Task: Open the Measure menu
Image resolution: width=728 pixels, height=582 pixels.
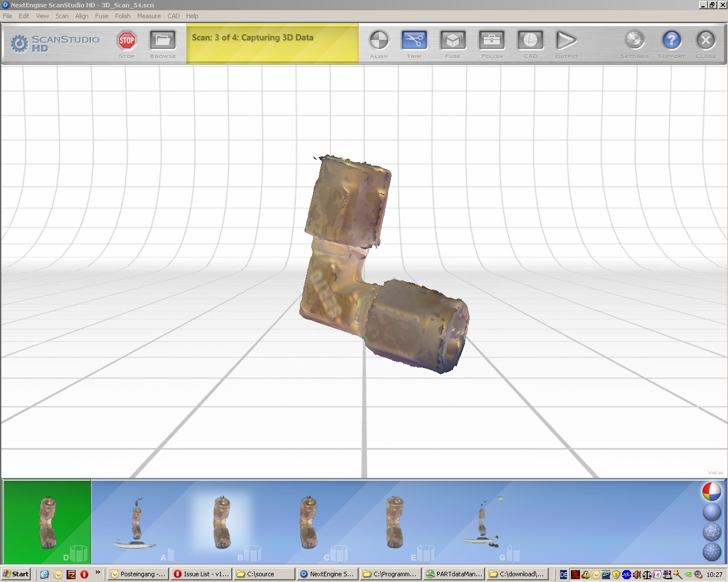Action: coord(149,16)
